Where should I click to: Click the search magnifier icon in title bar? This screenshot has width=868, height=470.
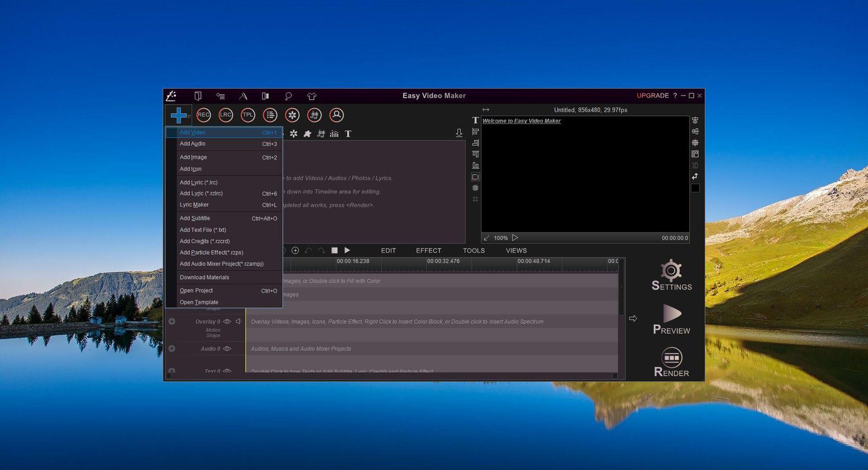click(288, 96)
